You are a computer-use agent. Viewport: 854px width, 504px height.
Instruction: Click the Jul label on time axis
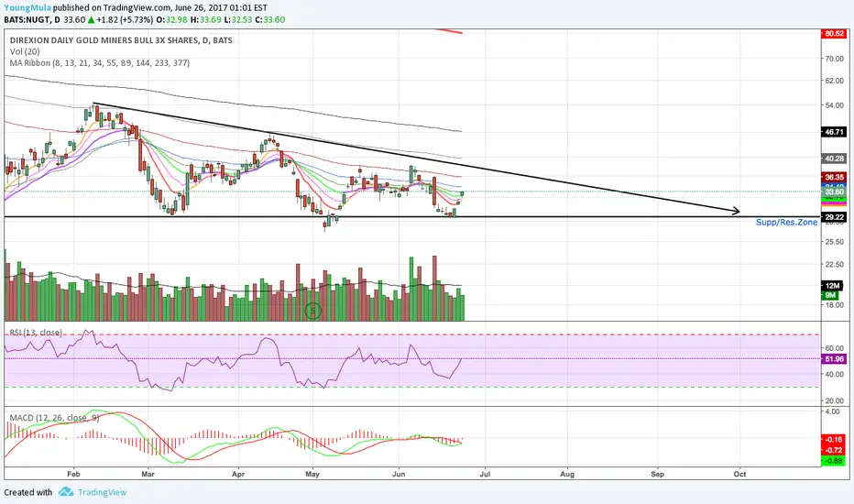pyautogui.click(x=485, y=474)
